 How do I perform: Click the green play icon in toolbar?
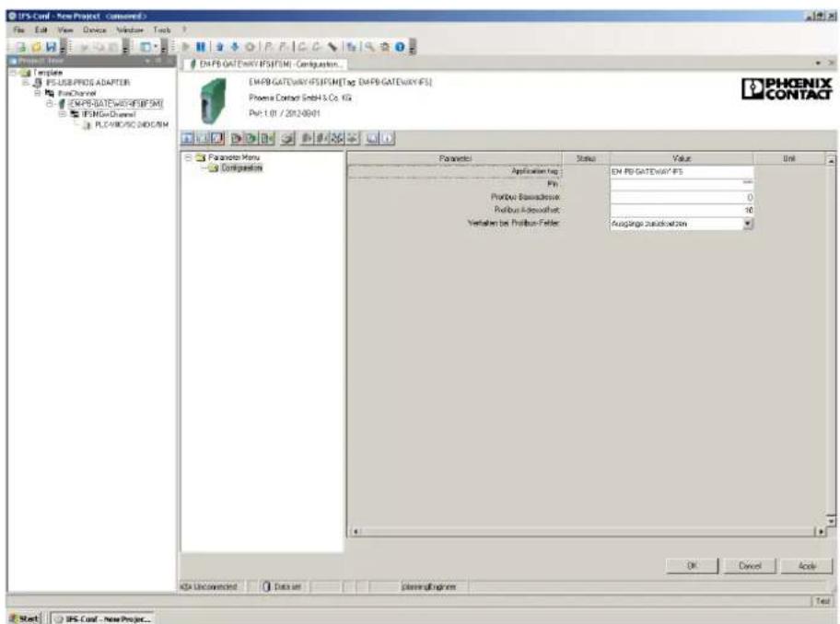[186, 47]
